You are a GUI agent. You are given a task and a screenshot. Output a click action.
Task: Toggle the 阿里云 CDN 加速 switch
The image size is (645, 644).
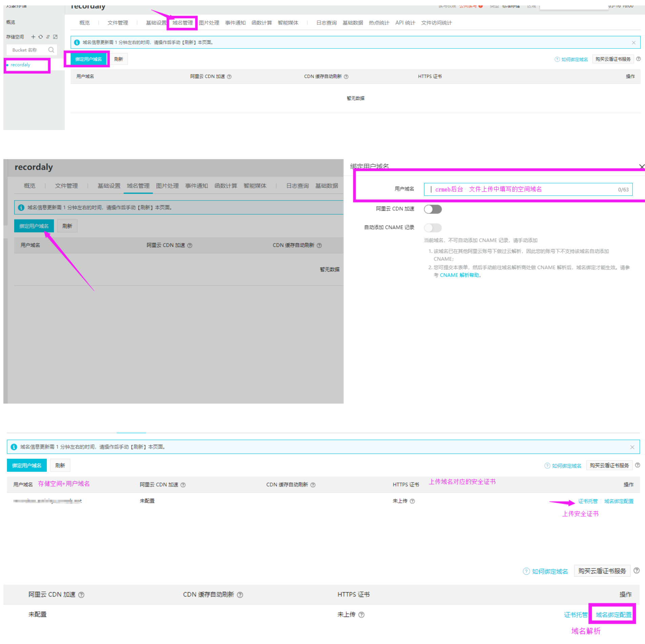433,209
